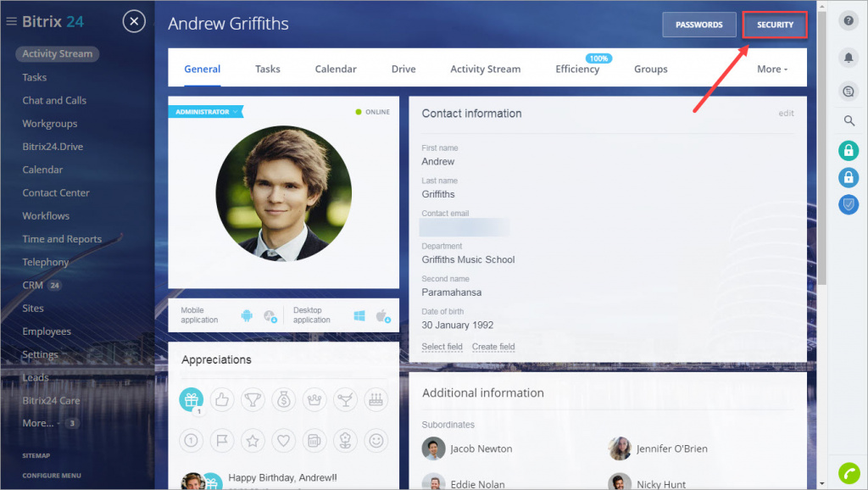Open Employees in left menu
Screen dimensions: 868x490
pyautogui.click(x=47, y=331)
